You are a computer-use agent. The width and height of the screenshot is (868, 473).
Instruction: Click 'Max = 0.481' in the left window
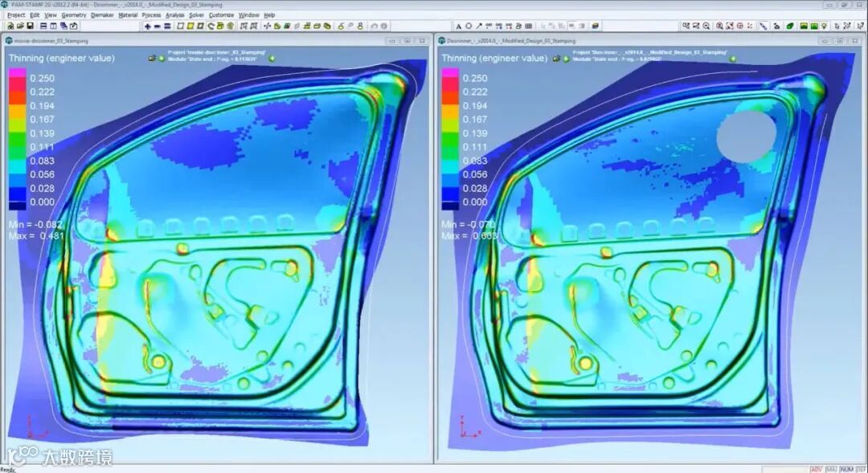[x=36, y=235]
